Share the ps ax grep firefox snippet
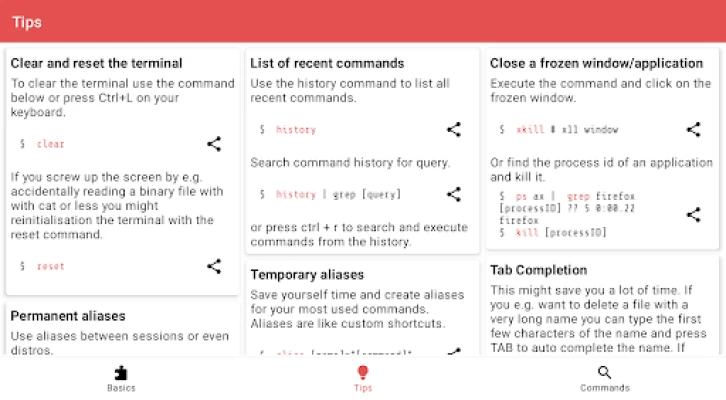The height and width of the screenshot is (400, 726). click(693, 214)
